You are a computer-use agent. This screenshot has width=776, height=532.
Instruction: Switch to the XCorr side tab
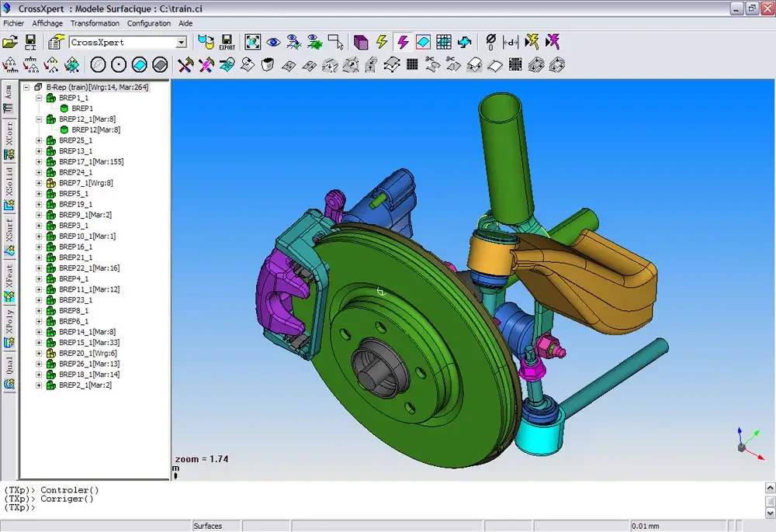(x=9, y=140)
